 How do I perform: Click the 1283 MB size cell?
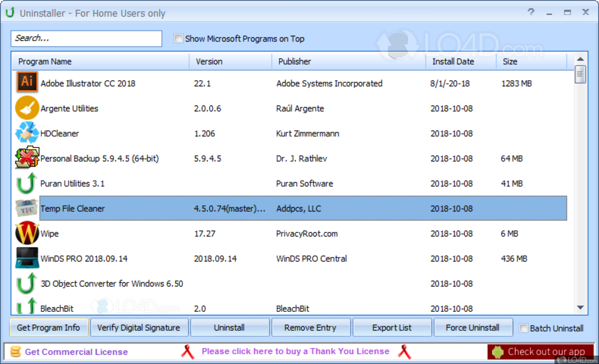point(517,83)
